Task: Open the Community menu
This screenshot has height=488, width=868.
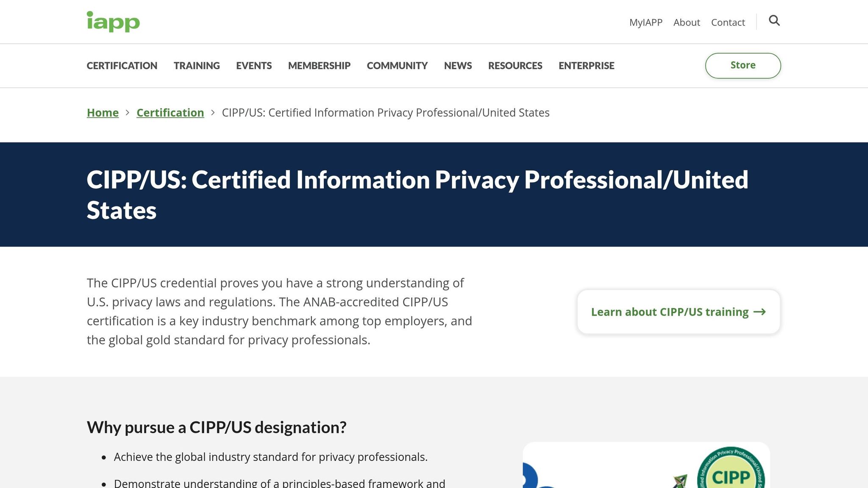Action: pos(397,66)
